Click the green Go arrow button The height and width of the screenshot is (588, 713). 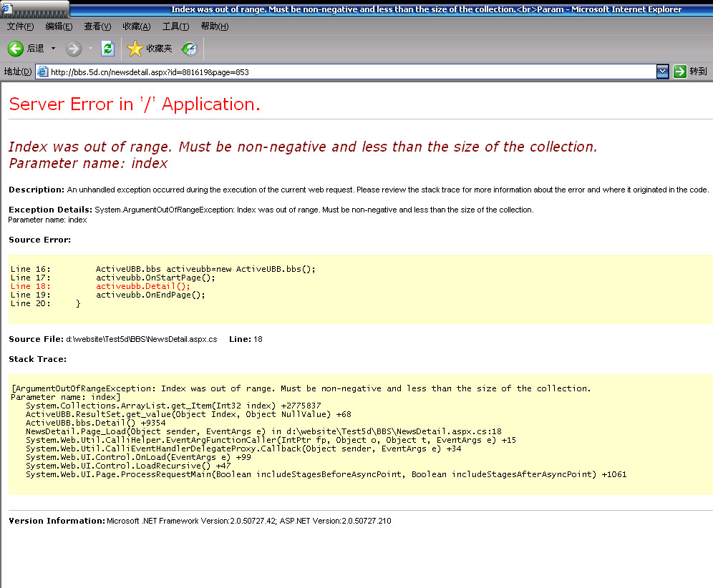[680, 72]
